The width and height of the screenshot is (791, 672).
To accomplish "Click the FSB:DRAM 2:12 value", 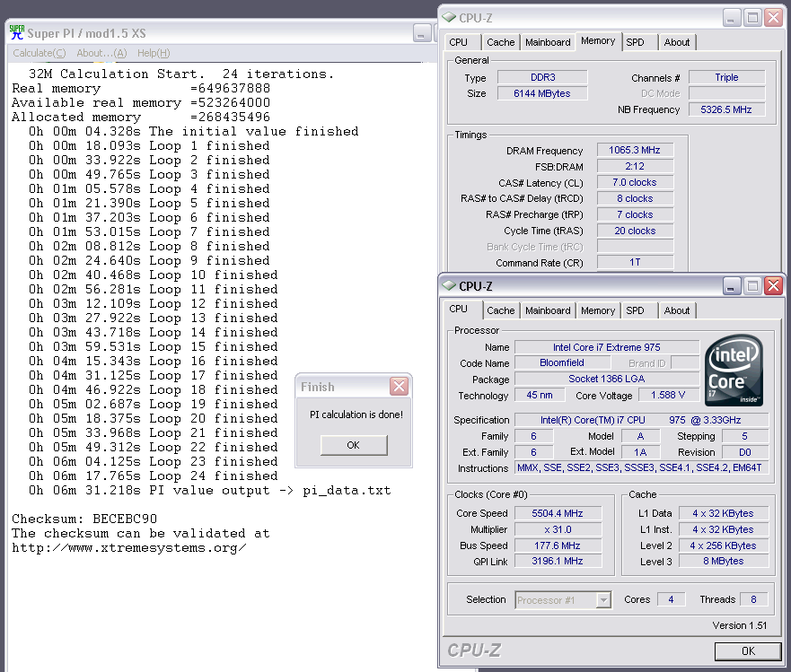I will coord(635,166).
